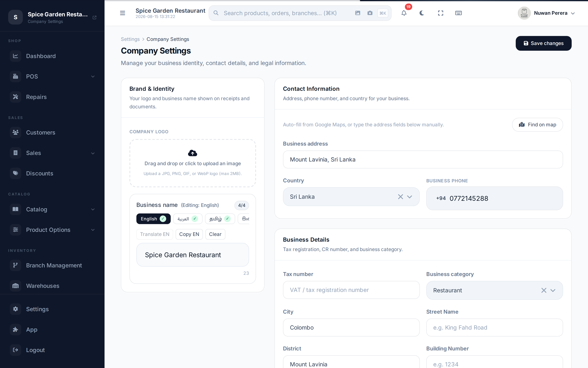Clear the Sri Lanka country selection
This screenshot has width=588, height=368.
400,197
